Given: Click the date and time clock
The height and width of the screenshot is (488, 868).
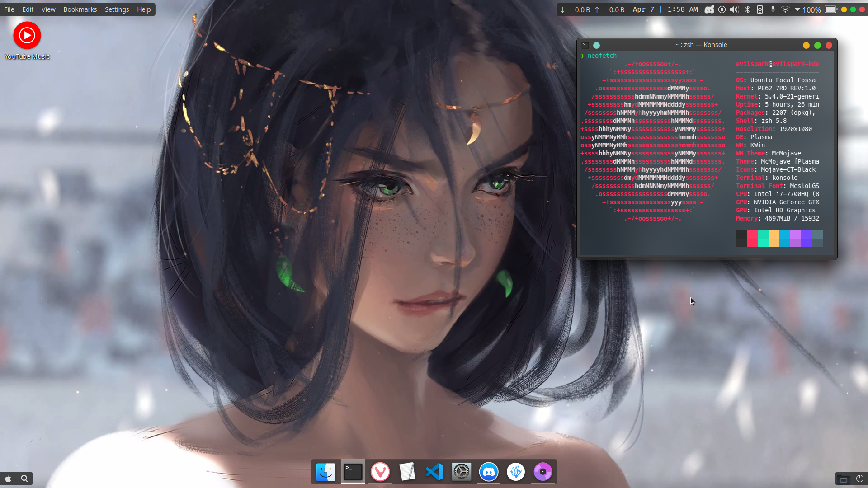Looking at the screenshot, I should (665, 9).
